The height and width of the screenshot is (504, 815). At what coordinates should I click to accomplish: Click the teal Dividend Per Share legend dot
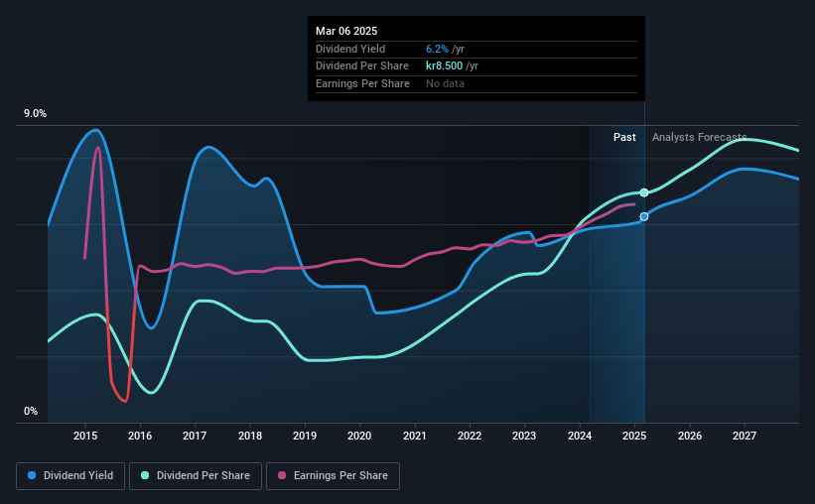145,475
